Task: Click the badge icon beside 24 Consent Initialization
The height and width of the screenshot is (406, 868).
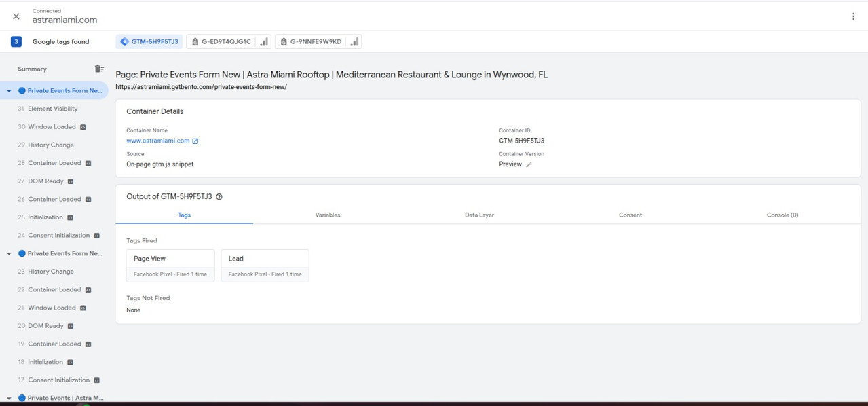Action: pyautogui.click(x=96, y=236)
